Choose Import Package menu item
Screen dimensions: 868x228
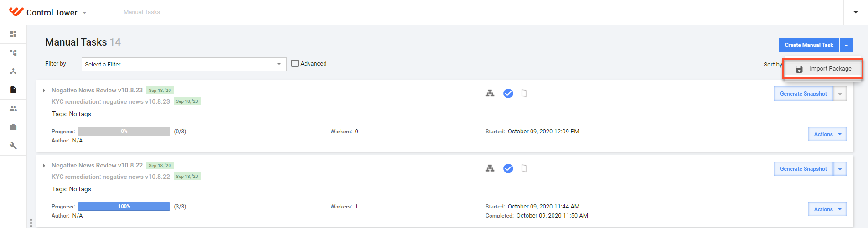[823, 69]
